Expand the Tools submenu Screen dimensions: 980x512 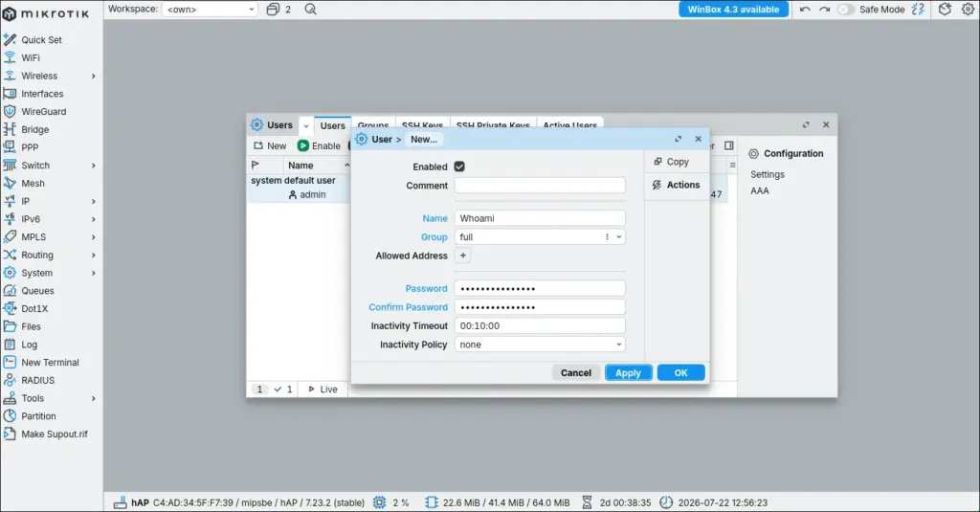coord(94,398)
